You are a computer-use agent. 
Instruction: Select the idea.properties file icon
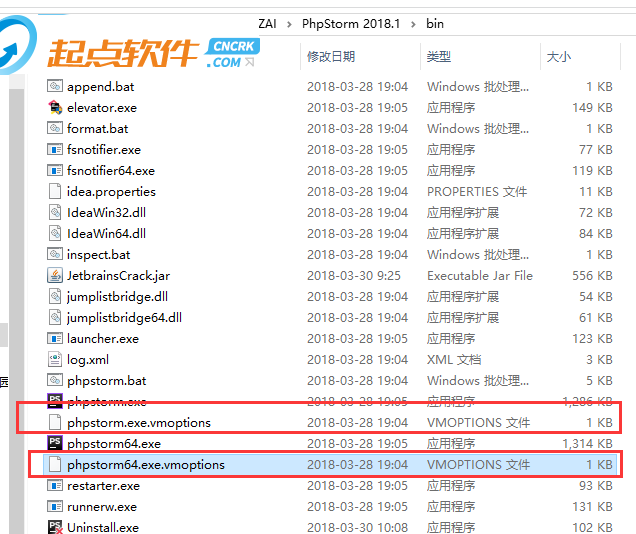click(55, 191)
